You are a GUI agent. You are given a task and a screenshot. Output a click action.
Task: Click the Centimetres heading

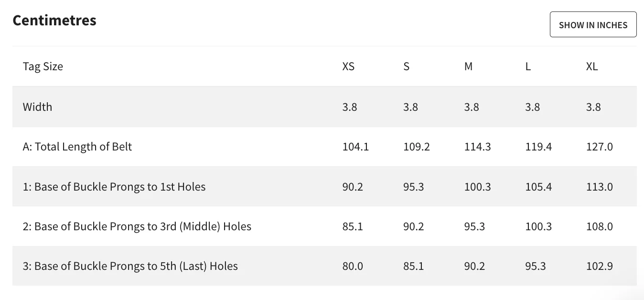[54, 21]
